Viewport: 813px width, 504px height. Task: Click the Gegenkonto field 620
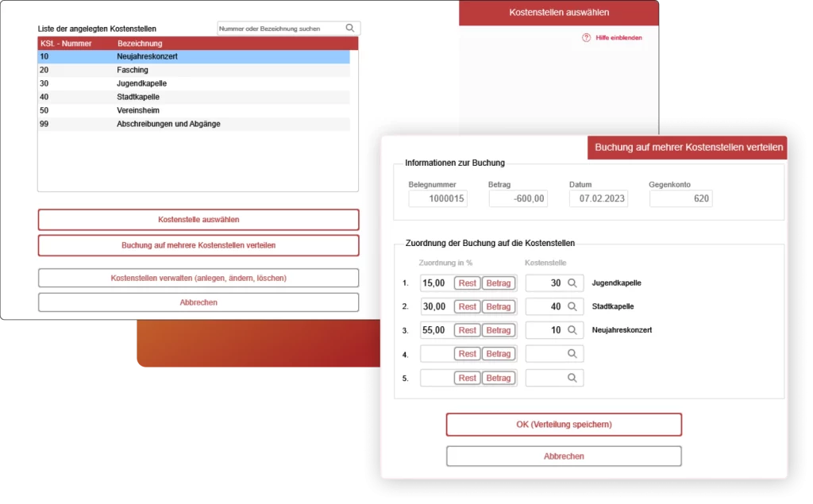click(680, 198)
